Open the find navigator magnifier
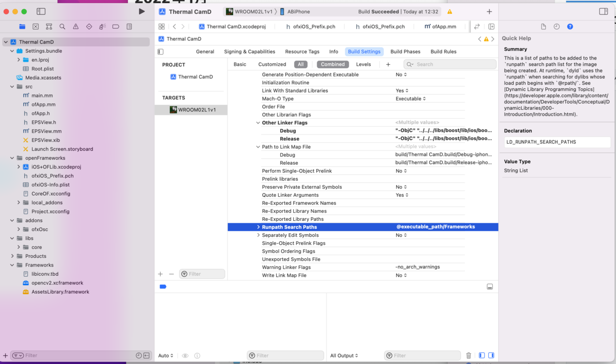The image size is (616, 364). 62,27
